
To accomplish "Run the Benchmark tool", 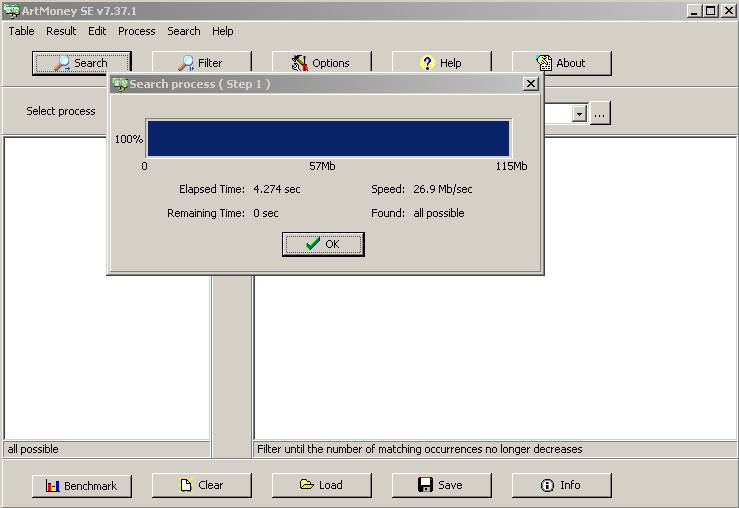I will [x=81, y=485].
